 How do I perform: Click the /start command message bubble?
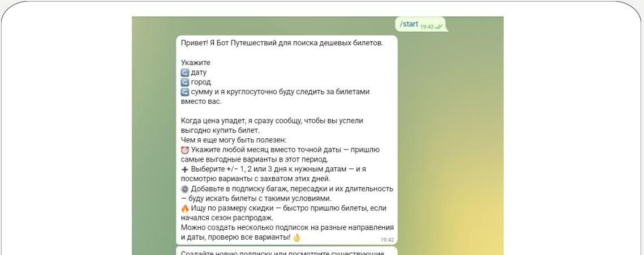pyautogui.click(x=421, y=24)
